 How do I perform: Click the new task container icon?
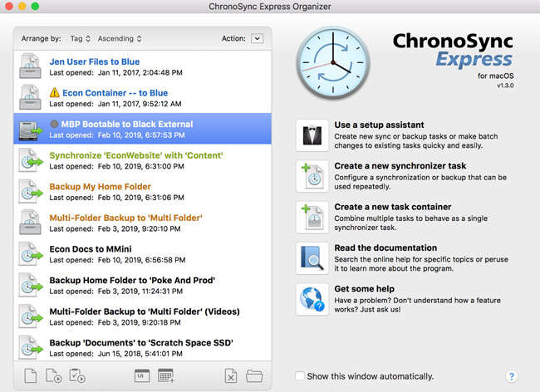312,217
